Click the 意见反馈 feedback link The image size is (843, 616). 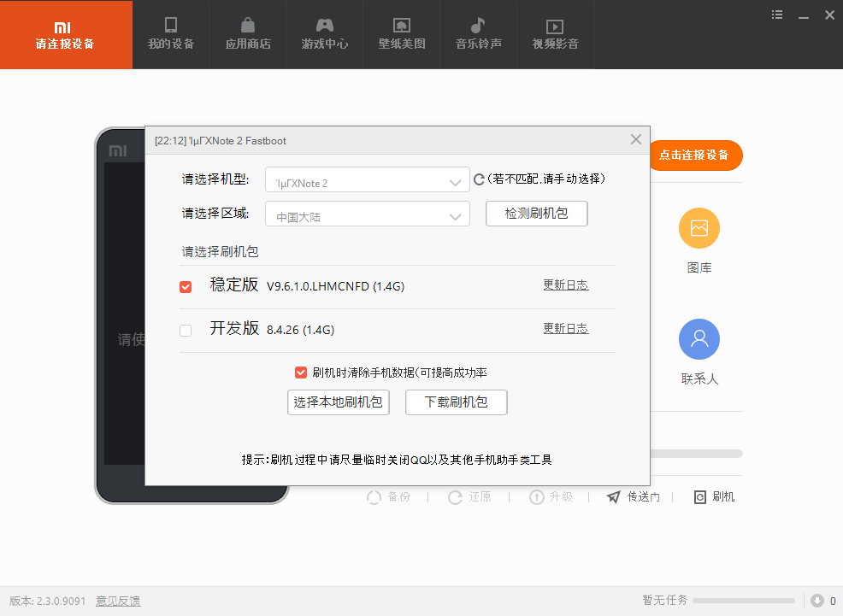[x=118, y=601]
